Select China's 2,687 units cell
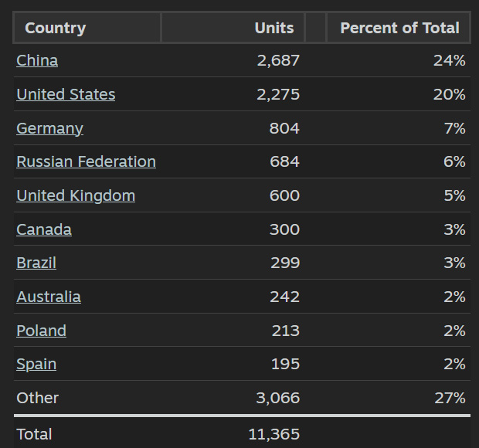The image size is (479, 448). (x=278, y=60)
